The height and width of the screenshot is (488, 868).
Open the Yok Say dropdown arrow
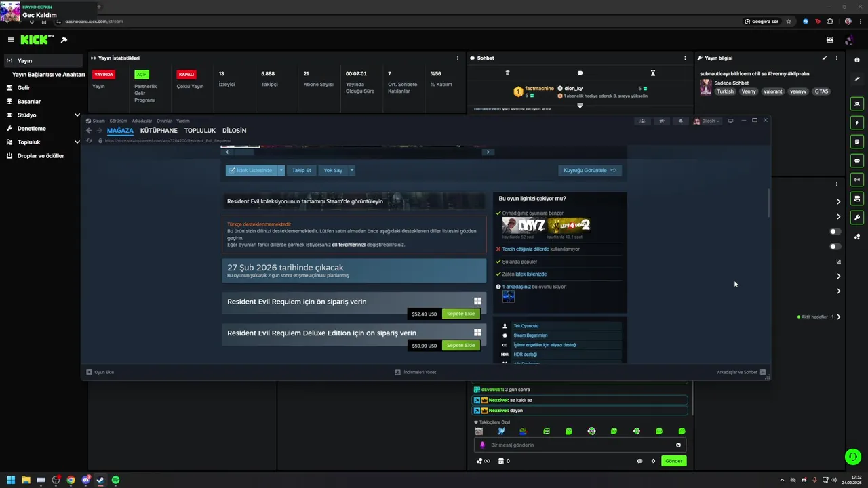pos(352,170)
